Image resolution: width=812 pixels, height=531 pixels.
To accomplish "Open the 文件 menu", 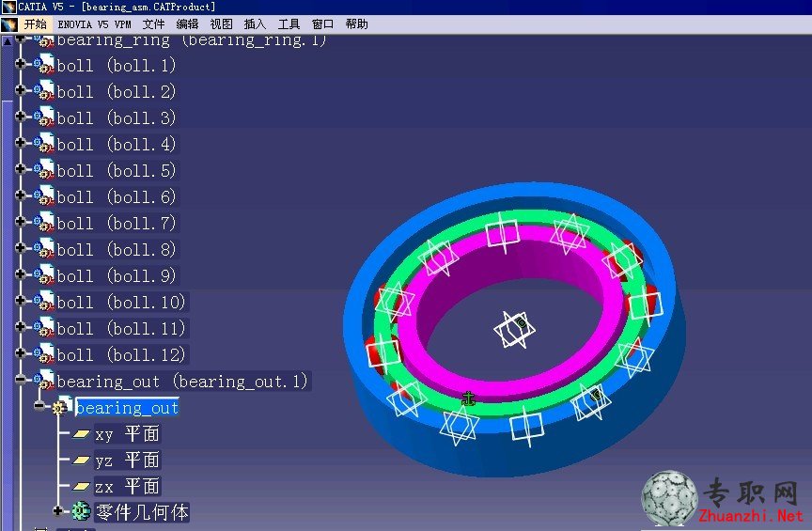I will (153, 24).
